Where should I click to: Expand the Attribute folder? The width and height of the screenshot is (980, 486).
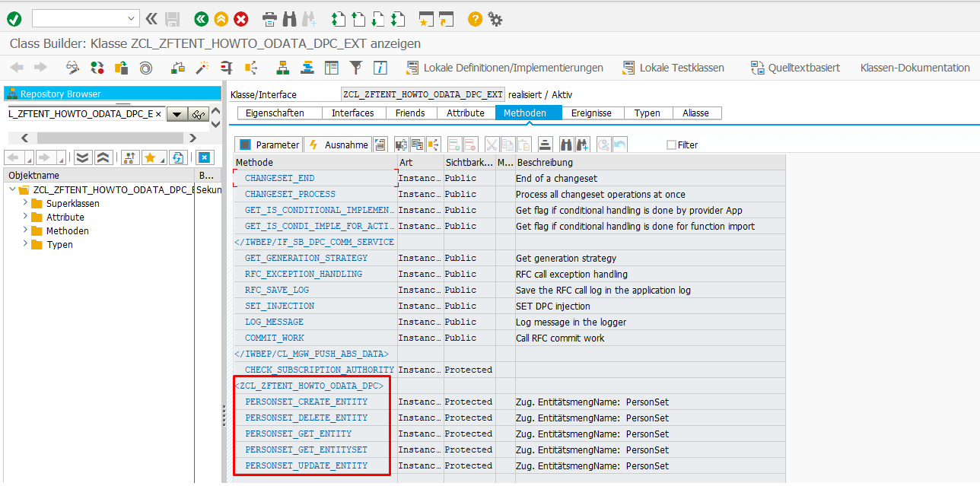point(25,217)
